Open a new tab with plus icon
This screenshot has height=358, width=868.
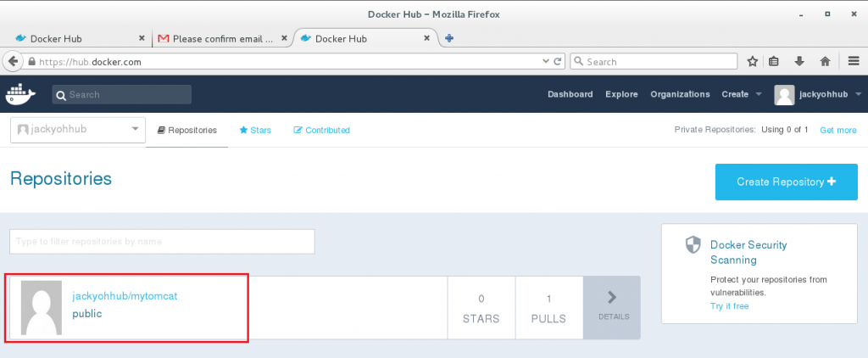[449, 38]
